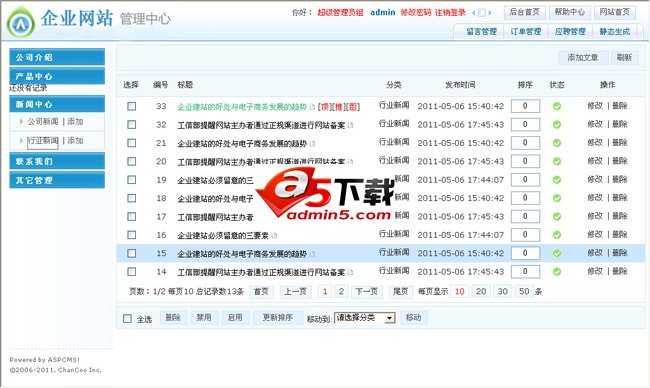Open 帮助中心

[570, 12]
